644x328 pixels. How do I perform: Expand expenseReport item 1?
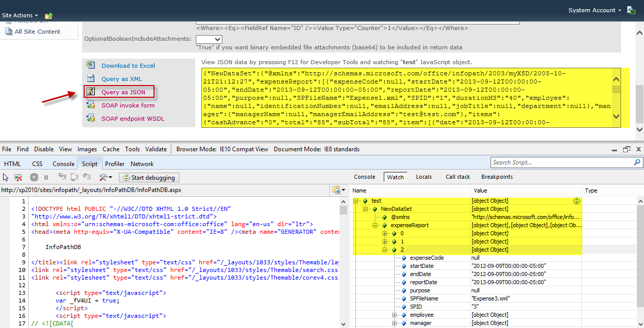click(x=384, y=241)
